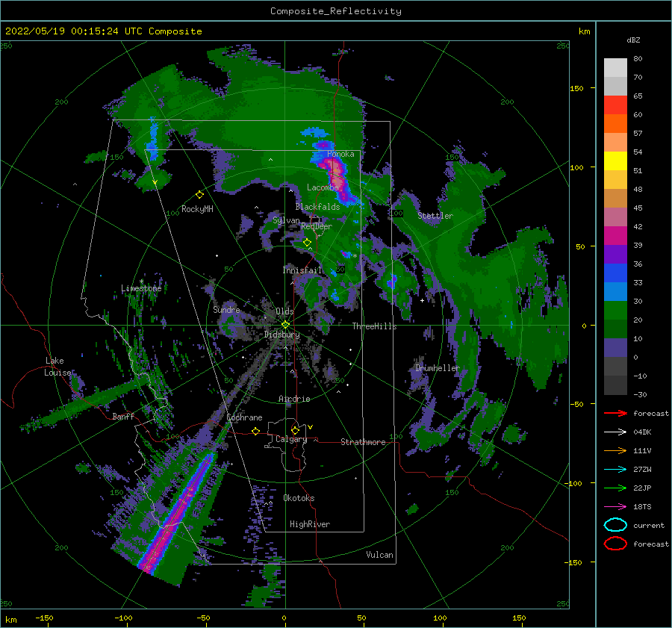Click the Vulcan city label

coord(380,555)
